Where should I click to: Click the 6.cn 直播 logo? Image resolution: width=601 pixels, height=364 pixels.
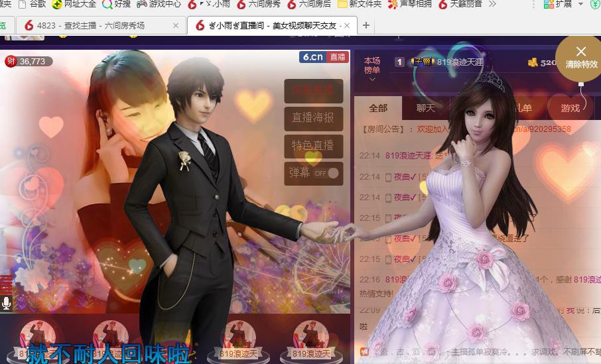pyautogui.click(x=324, y=57)
